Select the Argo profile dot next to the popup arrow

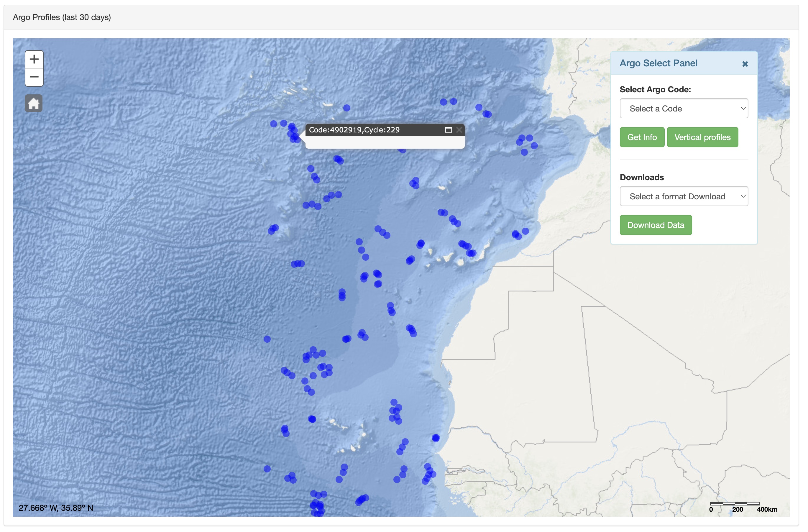[296, 137]
